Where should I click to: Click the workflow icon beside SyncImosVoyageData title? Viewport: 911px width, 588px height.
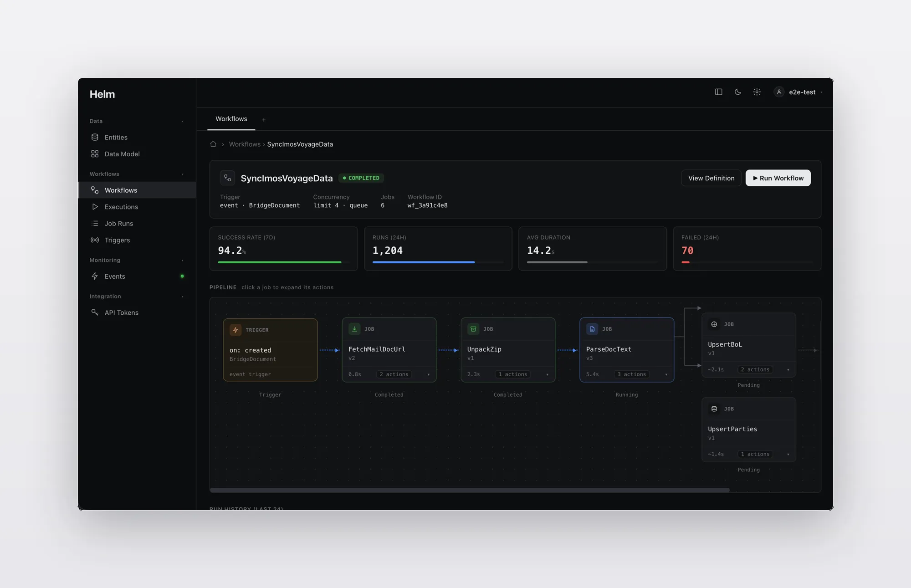coord(227,178)
